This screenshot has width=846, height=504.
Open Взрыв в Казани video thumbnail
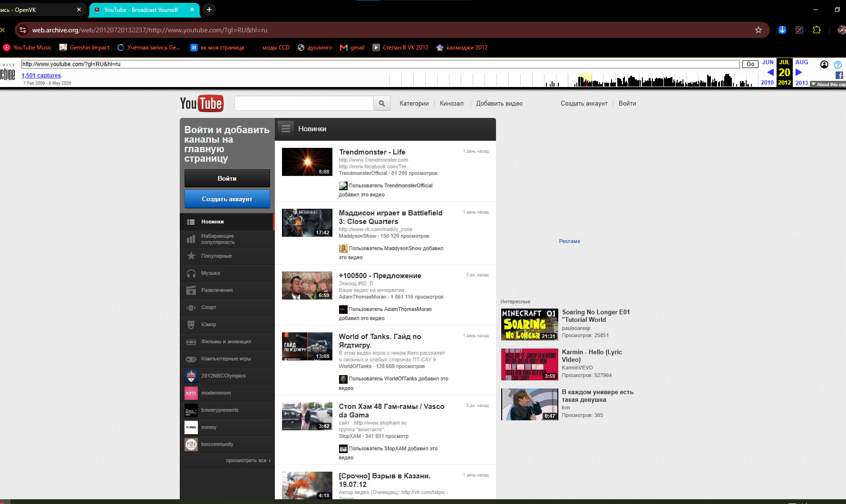[307, 485]
